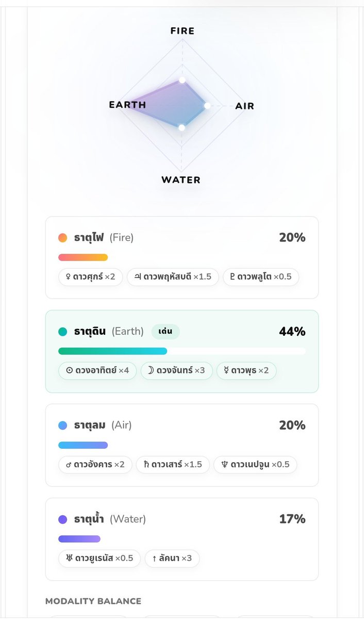Tap the ดาวยูเรนัส ×0.5 Uranus chip
The image size is (364, 619).
[100, 559]
